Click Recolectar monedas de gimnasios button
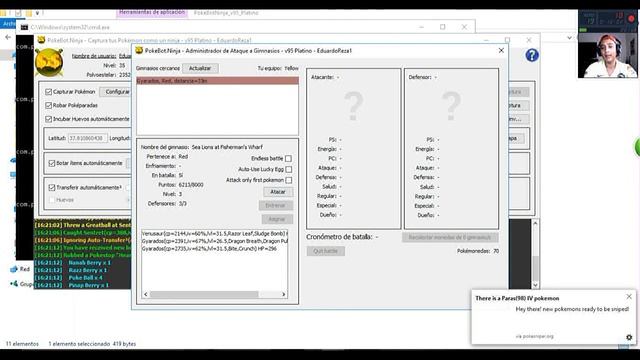This screenshot has height=360, width=640. (x=450, y=237)
